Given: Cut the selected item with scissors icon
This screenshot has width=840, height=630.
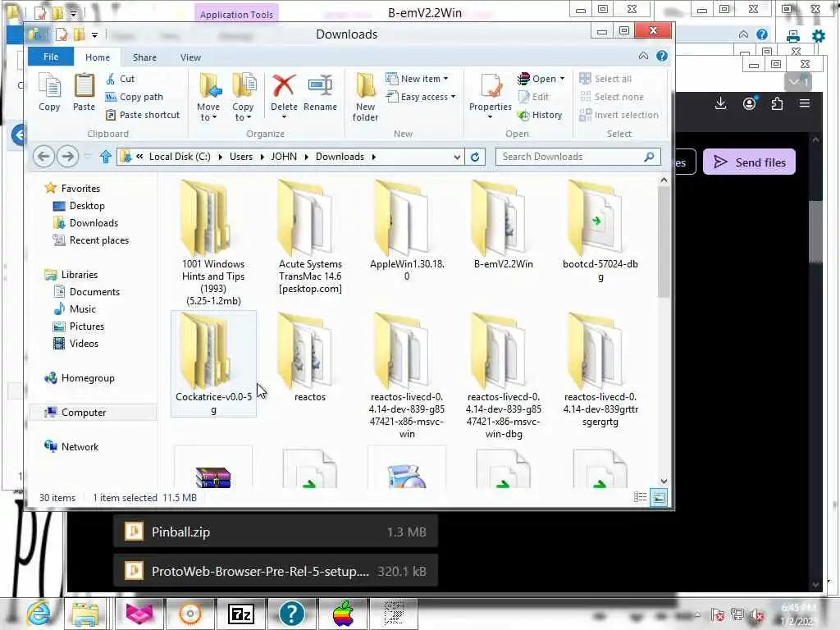Looking at the screenshot, I should pyautogui.click(x=120, y=79).
